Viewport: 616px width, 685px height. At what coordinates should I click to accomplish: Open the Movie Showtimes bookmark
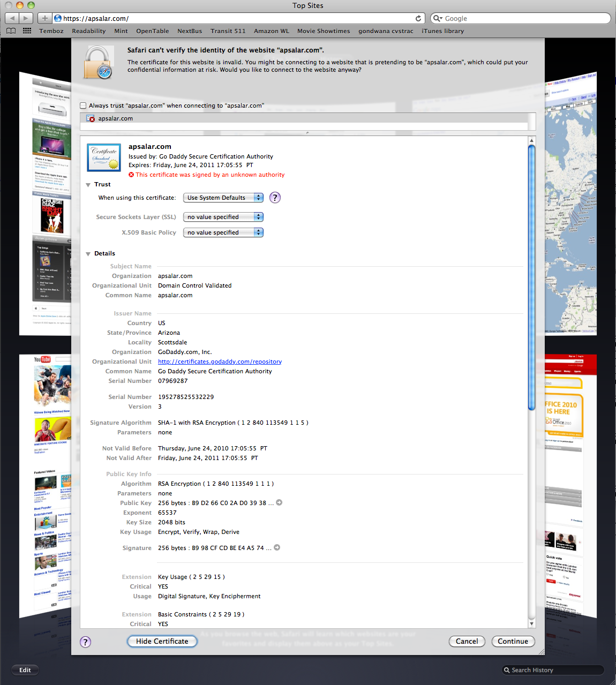click(x=324, y=31)
